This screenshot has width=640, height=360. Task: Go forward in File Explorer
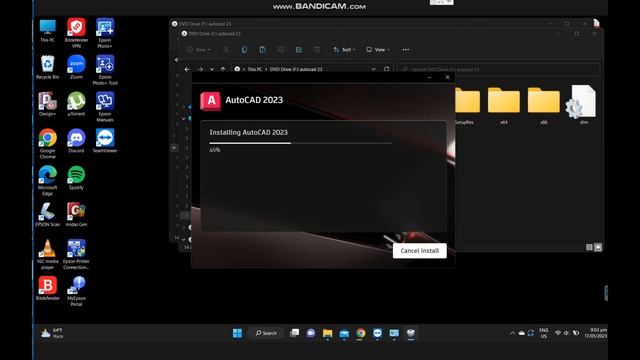(200, 69)
